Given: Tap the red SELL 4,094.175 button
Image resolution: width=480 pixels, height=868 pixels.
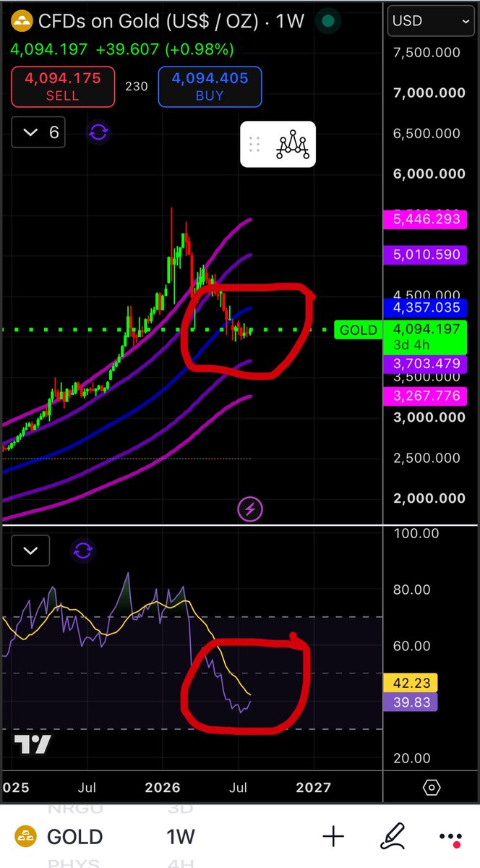Looking at the screenshot, I should coord(63,87).
